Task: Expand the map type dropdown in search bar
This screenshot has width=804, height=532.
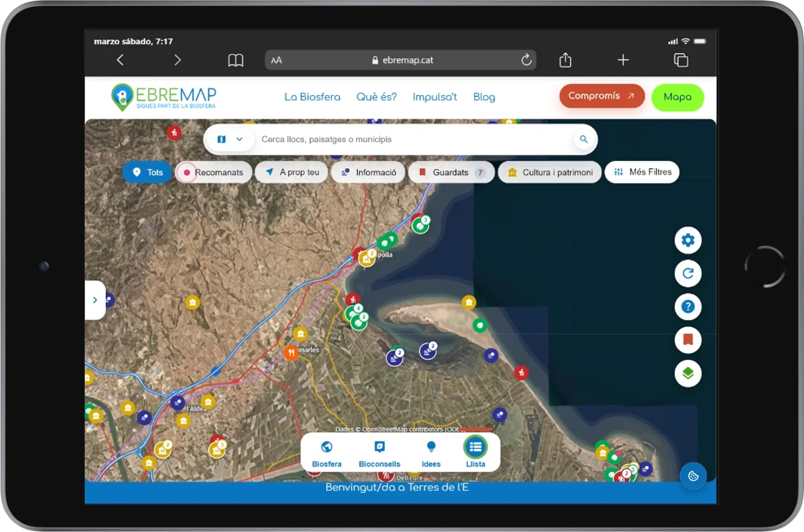Action: pyautogui.click(x=230, y=139)
